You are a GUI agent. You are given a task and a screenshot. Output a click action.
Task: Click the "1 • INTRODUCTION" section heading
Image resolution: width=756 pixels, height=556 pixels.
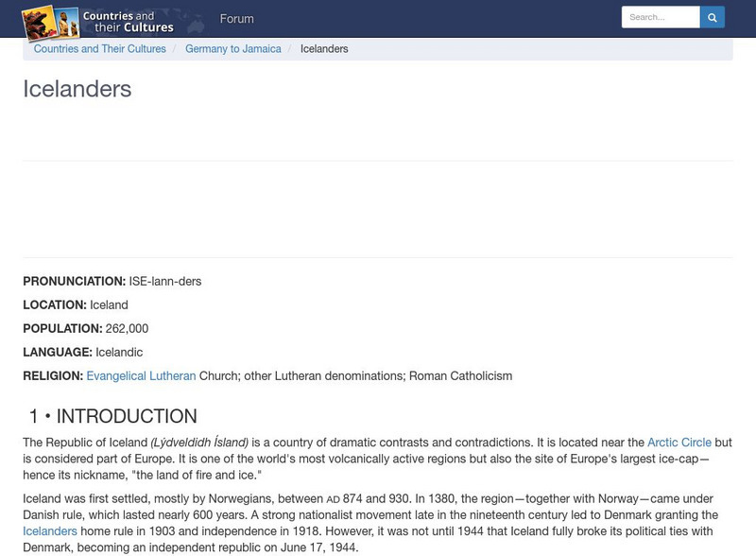click(113, 416)
